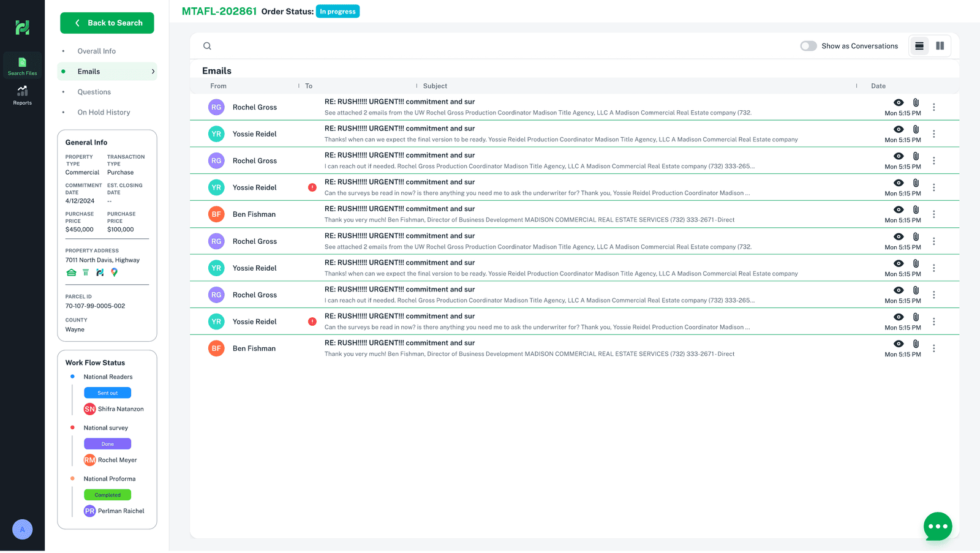Open kebab menu on last Ben Fishman row
This screenshot has height=553, width=980.
(933, 348)
